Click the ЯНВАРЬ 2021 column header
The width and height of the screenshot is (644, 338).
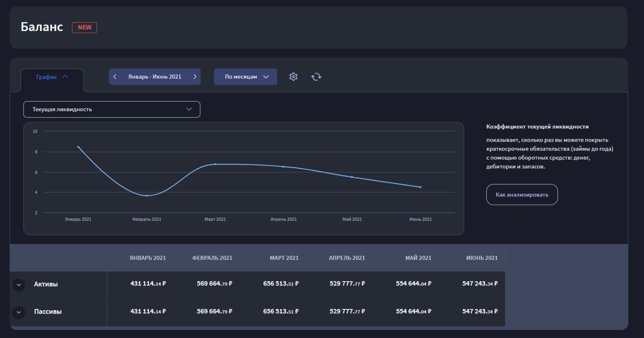click(x=148, y=258)
